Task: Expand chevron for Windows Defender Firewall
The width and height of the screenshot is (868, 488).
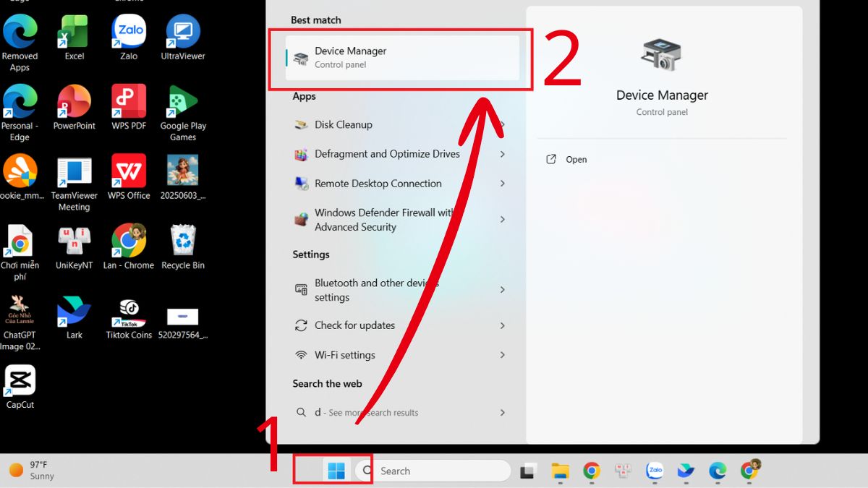Action: (503, 220)
